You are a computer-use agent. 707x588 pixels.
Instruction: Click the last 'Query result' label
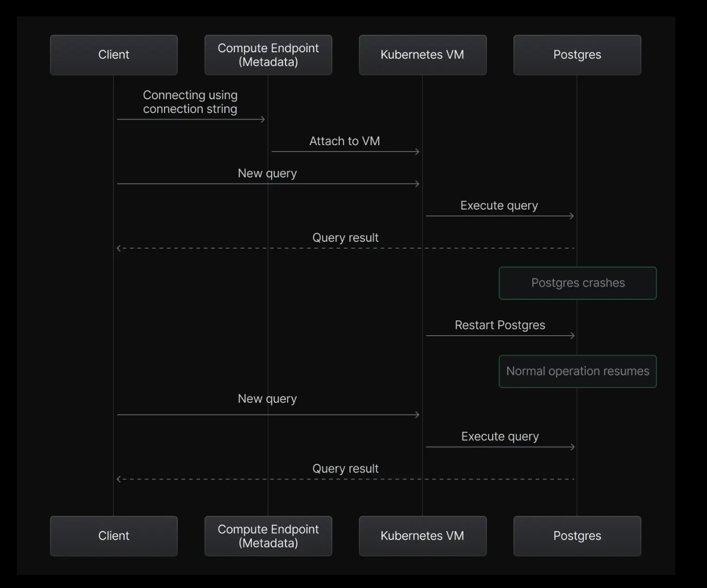[x=346, y=469]
